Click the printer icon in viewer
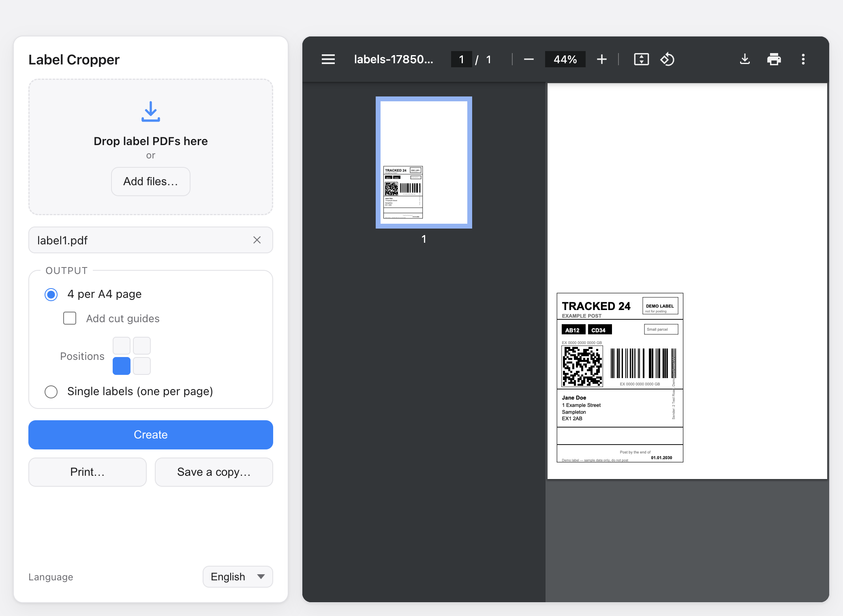This screenshot has height=616, width=843. pos(774,59)
